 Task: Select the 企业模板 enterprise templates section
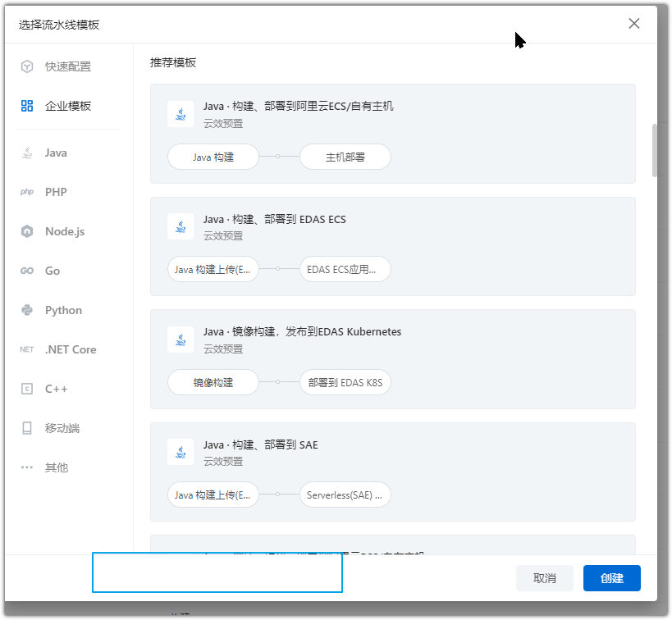(68, 106)
